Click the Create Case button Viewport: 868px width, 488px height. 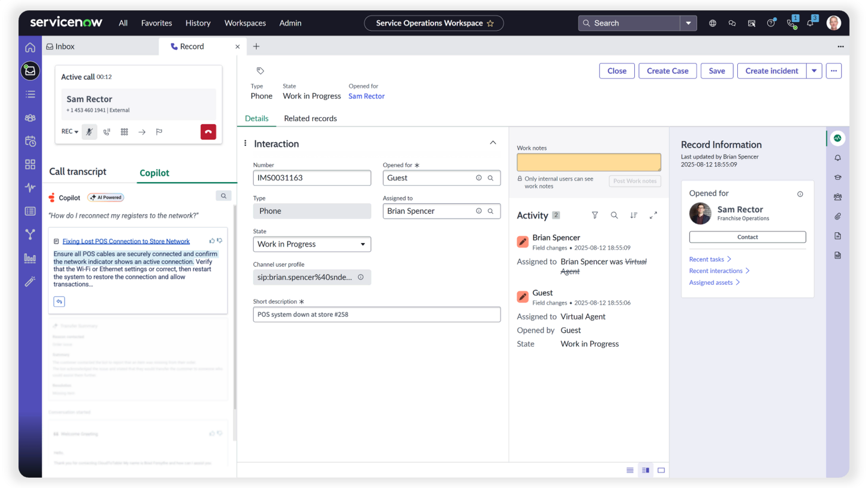667,71
